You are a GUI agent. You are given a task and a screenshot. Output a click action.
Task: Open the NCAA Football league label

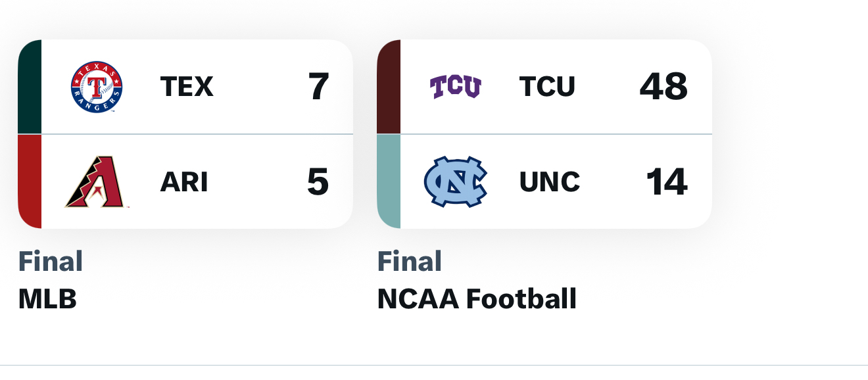click(x=477, y=299)
